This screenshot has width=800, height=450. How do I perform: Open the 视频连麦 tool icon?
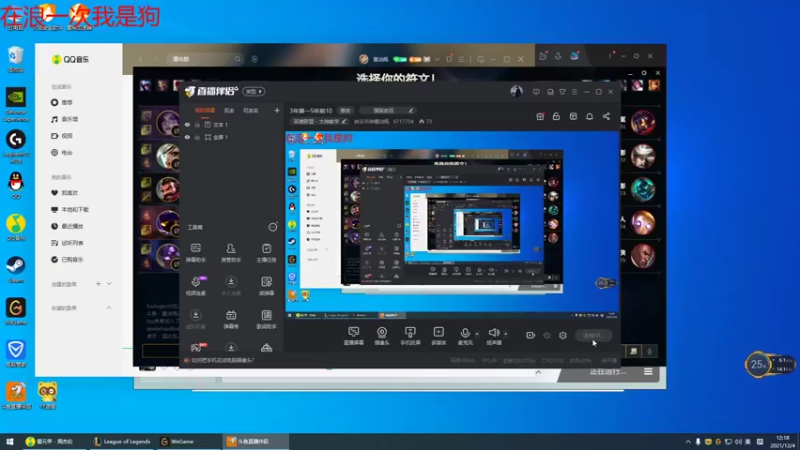[x=195, y=286]
